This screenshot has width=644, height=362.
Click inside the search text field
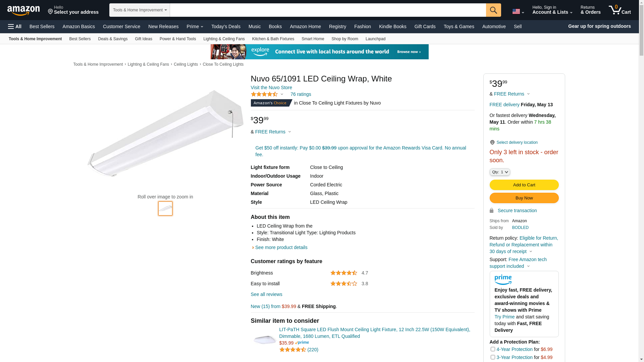coord(328,10)
